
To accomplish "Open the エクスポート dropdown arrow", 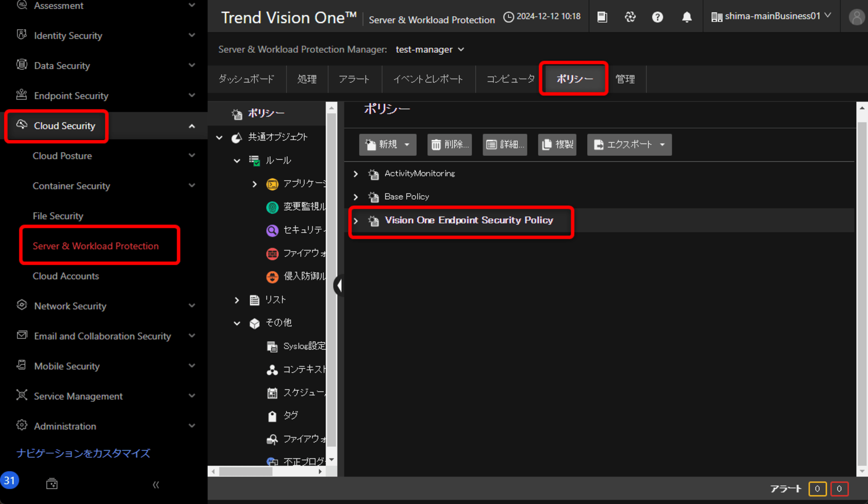I will pos(662,145).
